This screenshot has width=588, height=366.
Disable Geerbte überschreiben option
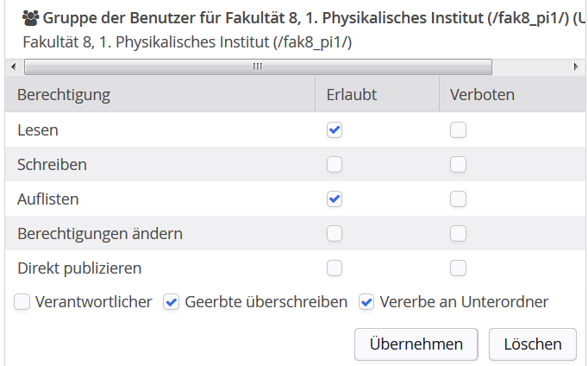click(x=171, y=302)
